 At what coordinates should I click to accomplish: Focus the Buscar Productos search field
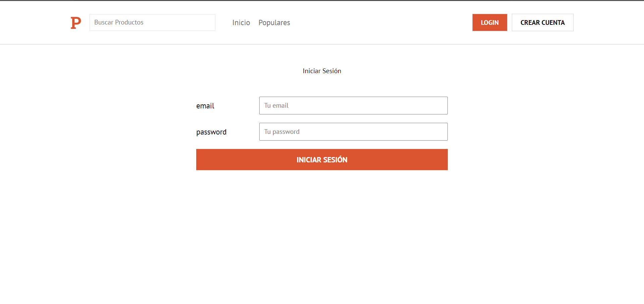pyautogui.click(x=152, y=22)
